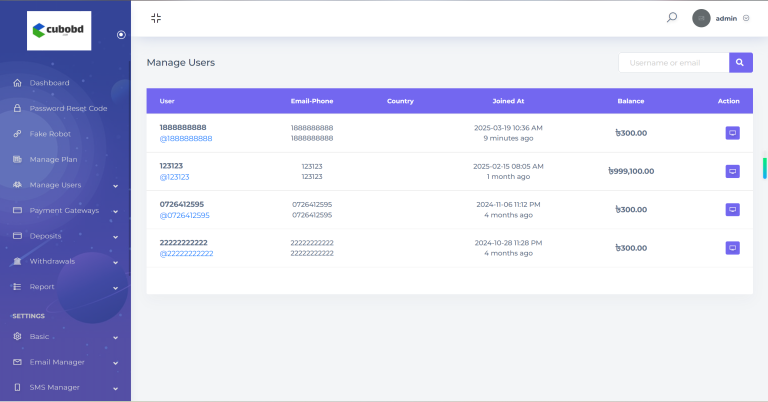The image size is (768, 402).
Task: Click the fullscreen collapse icon in top bar
Action: click(x=156, y=18)
